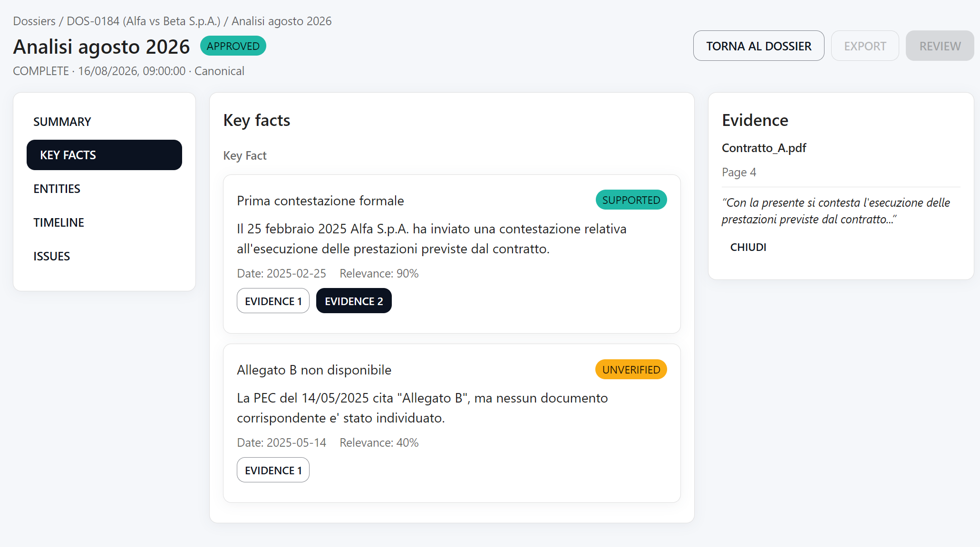This screenshot has width=980, height=547.
Task: Open the Summary section
Action: (x=104, y=122)
